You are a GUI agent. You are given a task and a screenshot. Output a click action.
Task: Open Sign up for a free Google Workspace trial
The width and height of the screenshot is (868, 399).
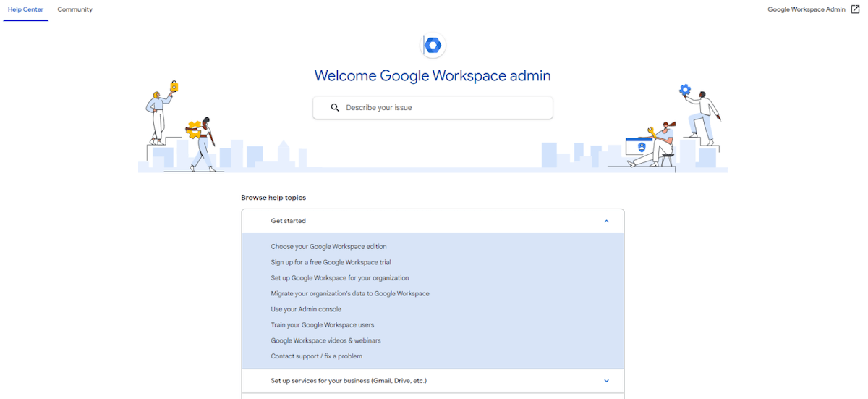click(331, 262)
